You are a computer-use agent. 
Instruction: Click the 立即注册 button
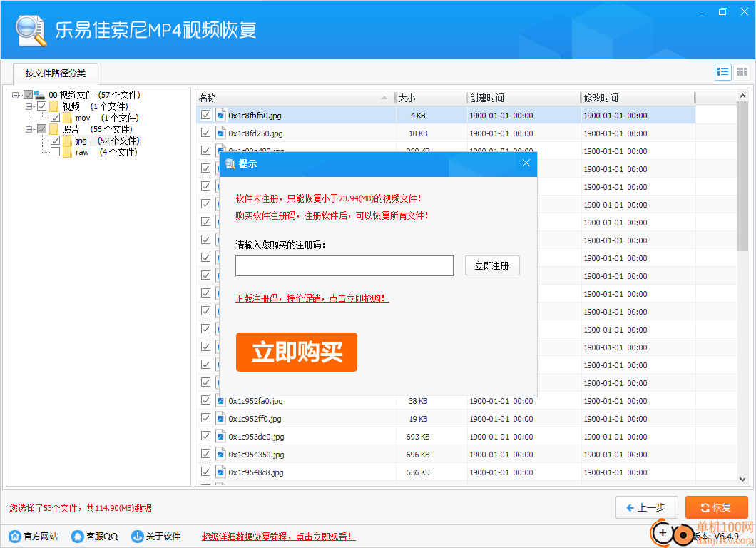point(492,266)
